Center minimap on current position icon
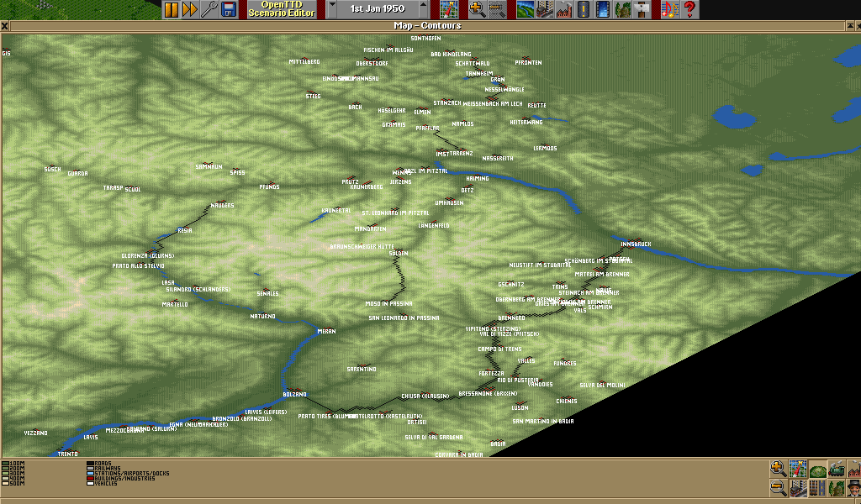 click(x=798, y=469)
